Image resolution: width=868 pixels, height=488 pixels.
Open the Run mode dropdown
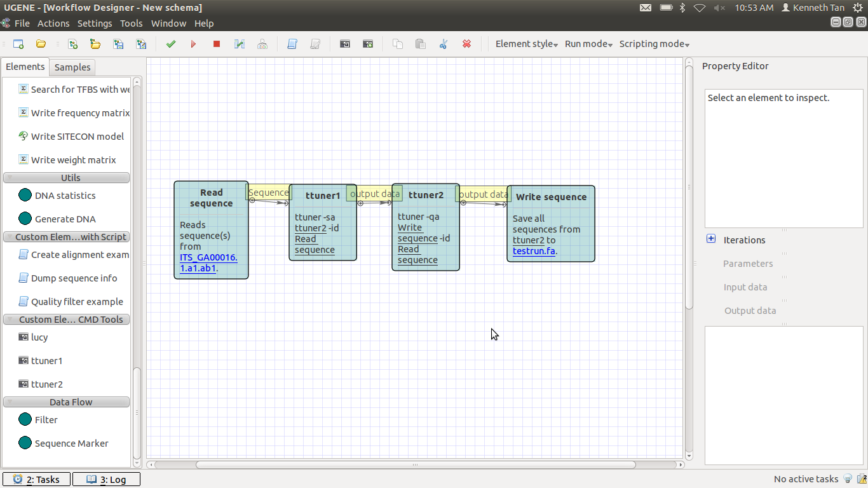point(588,44)
